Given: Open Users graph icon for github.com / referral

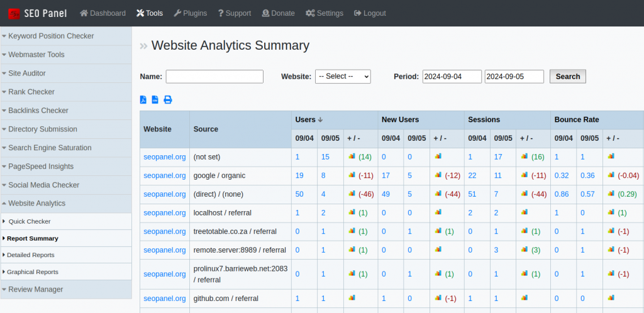Looking at the screenshot, I should click(x=352, y=297).
